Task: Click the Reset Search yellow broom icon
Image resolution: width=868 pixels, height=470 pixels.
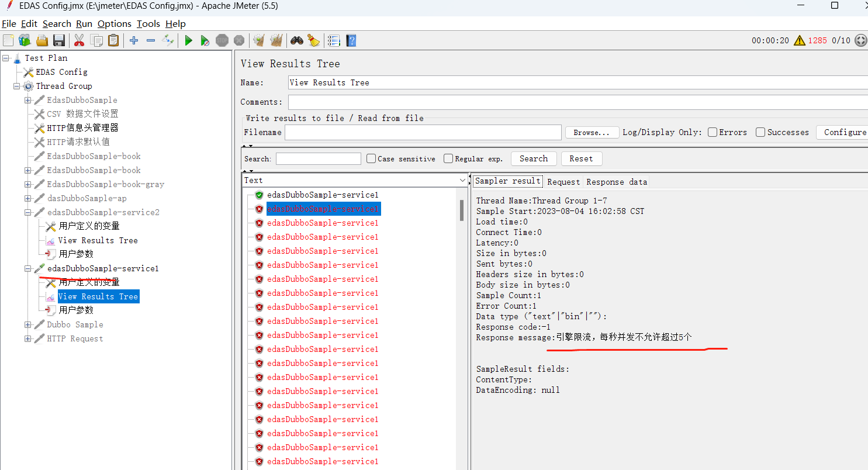Action: pyautogui.click(x=313, y=40)
